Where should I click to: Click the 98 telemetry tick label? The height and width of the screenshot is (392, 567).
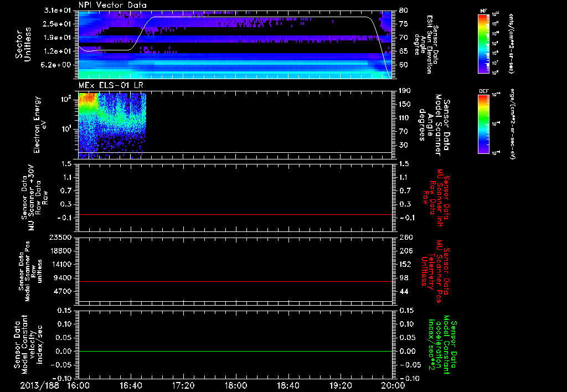[404, 278]
